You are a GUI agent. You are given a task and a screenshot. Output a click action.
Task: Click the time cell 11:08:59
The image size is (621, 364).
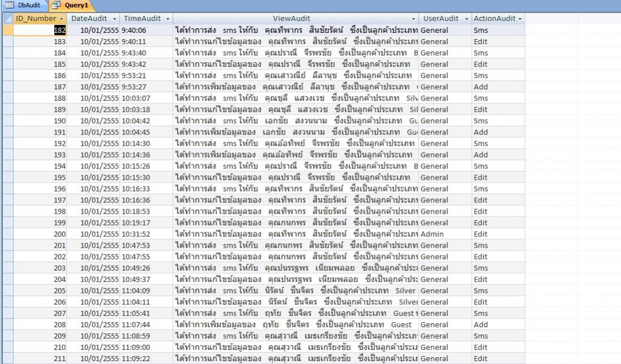pos(146,336)
